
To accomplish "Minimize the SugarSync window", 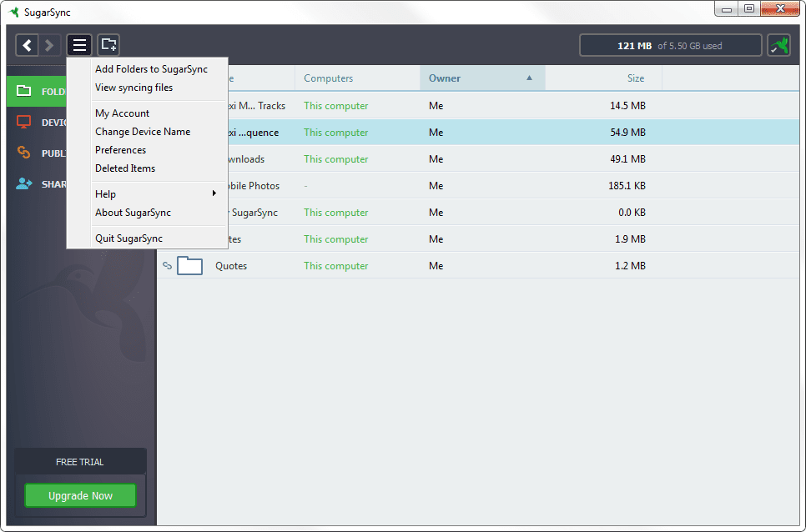I will pos(727,8).
